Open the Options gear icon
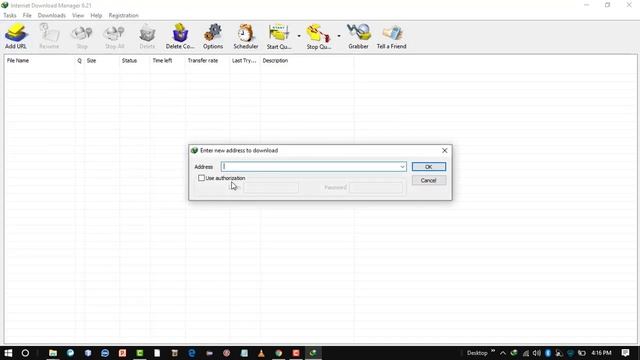 coord(213,36)
